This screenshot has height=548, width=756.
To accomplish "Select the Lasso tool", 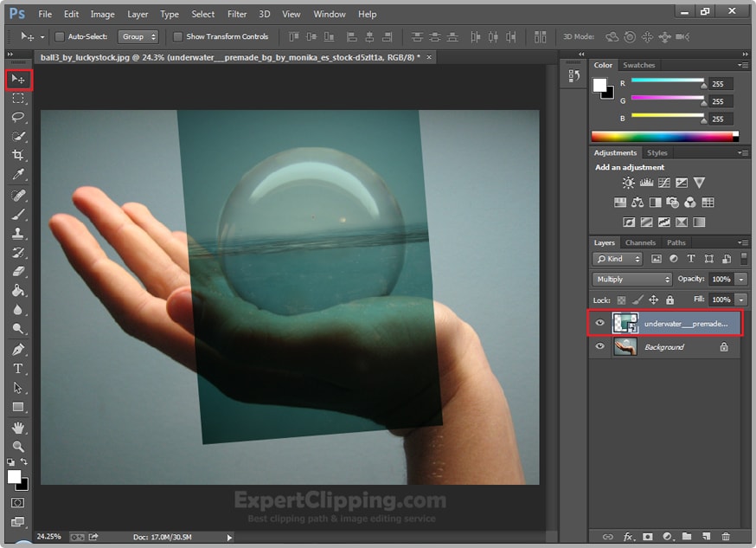I will tap(18, 117).
